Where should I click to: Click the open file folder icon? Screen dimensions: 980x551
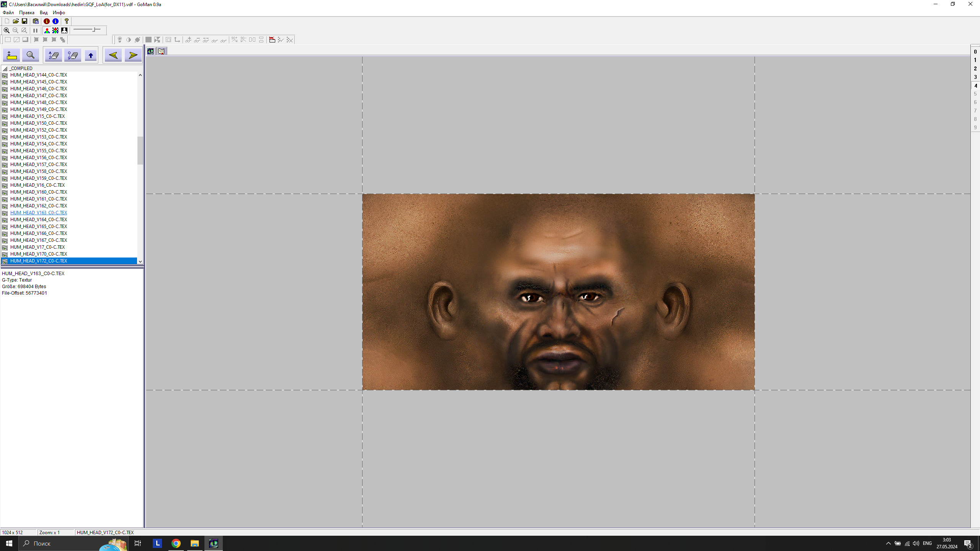pyautogui.click(x=16, y=21)
